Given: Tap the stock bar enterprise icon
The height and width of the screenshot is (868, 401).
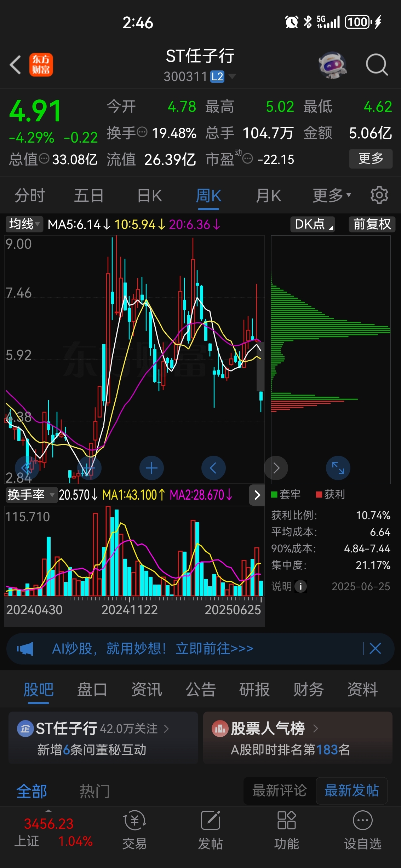Looking at the screenshot, I should coord(25,729).
